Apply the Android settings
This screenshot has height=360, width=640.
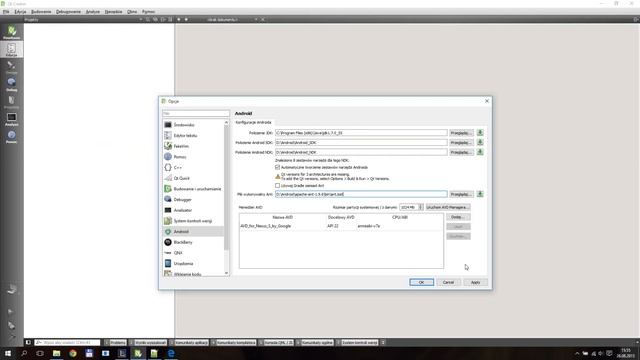point(475,282)
